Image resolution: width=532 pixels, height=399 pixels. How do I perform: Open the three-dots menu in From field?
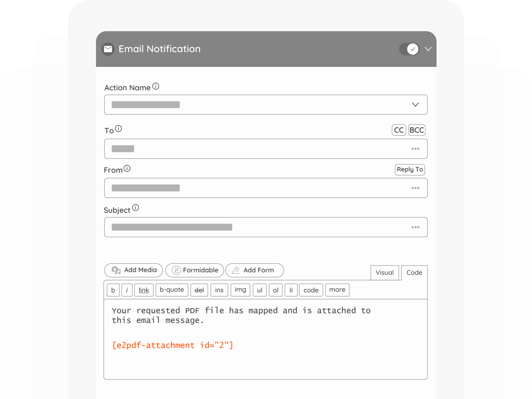click(415, 188)
